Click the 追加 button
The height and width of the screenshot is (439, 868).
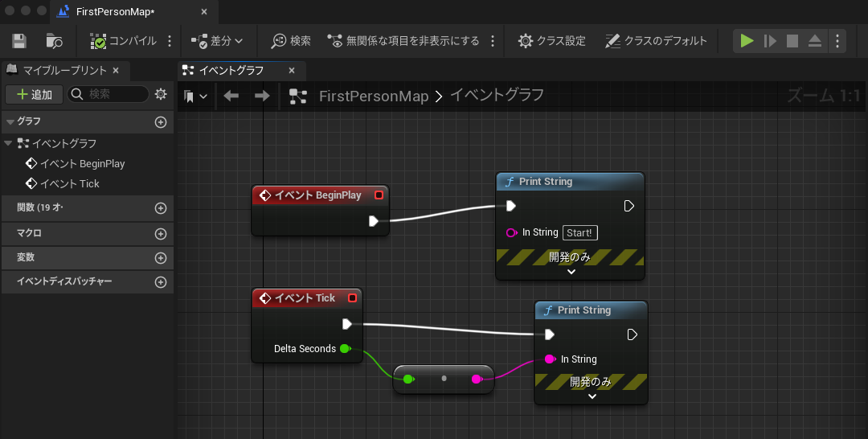[x=34, y=94]
